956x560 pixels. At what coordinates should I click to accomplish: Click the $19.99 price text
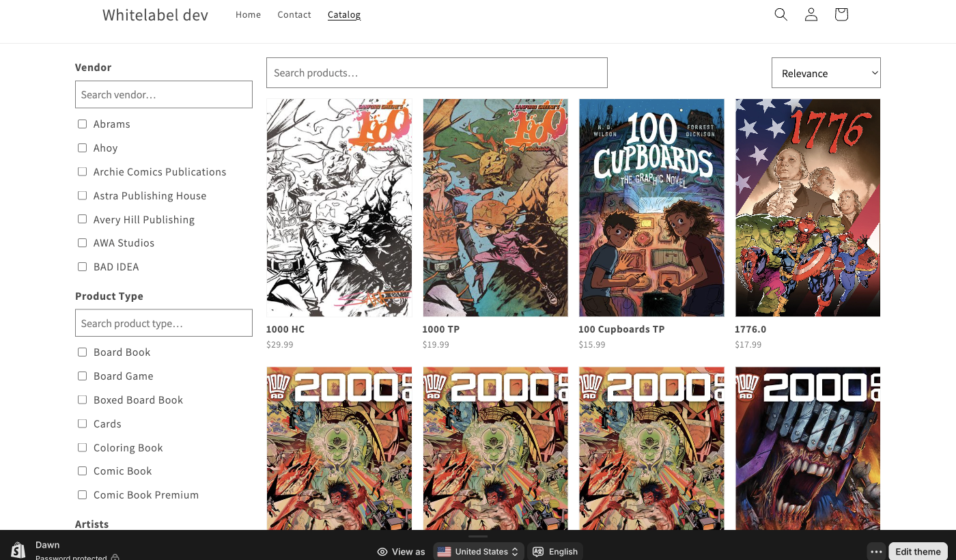pos(436,345)
